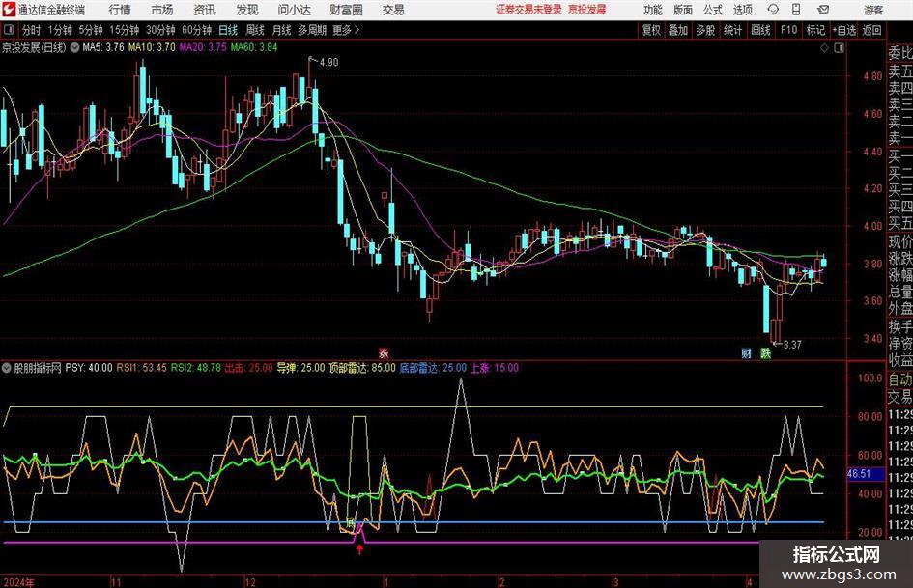Click the diamond icon above the chart
This screenshot has width=913, height=588.
824,47
